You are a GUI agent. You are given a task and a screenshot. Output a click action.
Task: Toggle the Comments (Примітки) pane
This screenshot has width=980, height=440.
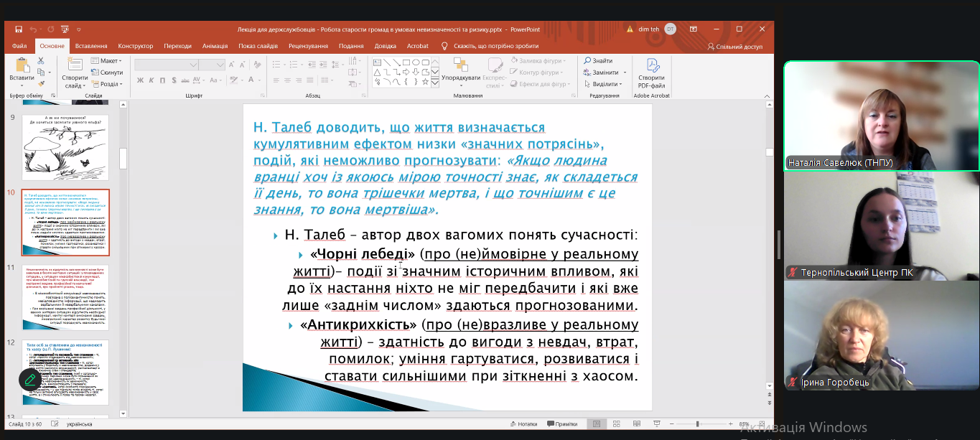(x=561, y=424)
